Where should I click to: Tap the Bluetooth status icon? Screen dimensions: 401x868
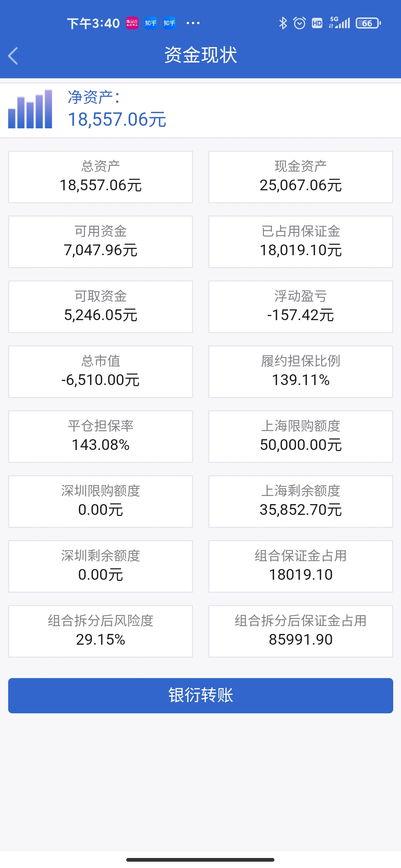click(283, 23)
